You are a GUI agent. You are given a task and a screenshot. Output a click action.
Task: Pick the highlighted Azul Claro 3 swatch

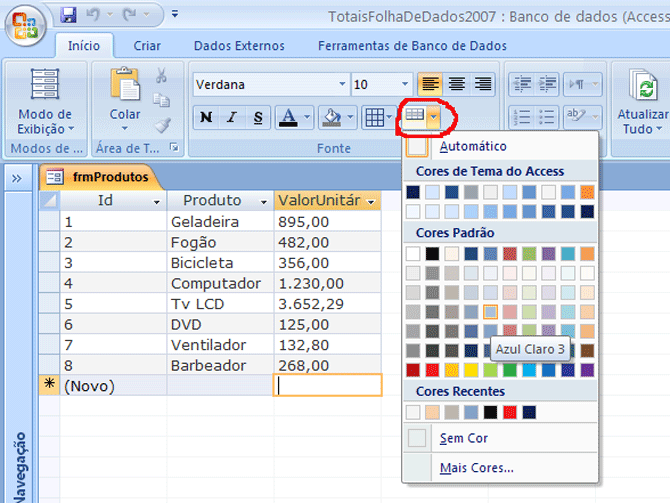point(490,312)
